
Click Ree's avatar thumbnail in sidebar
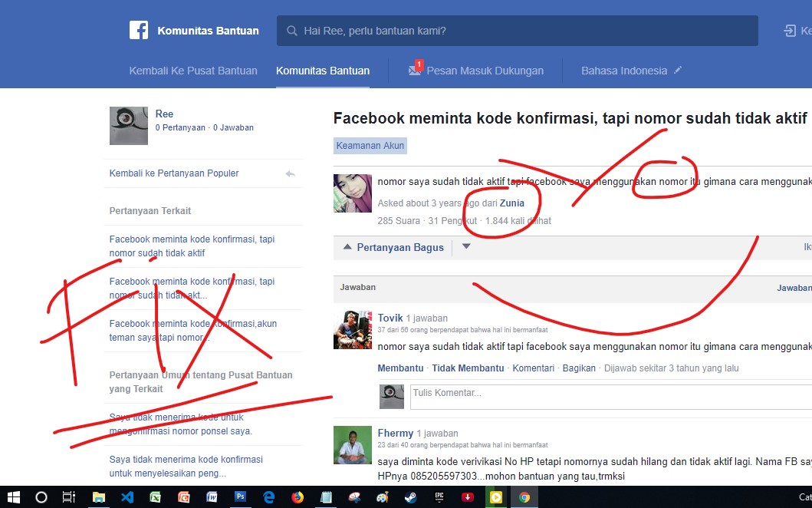[x=128, y=126]
